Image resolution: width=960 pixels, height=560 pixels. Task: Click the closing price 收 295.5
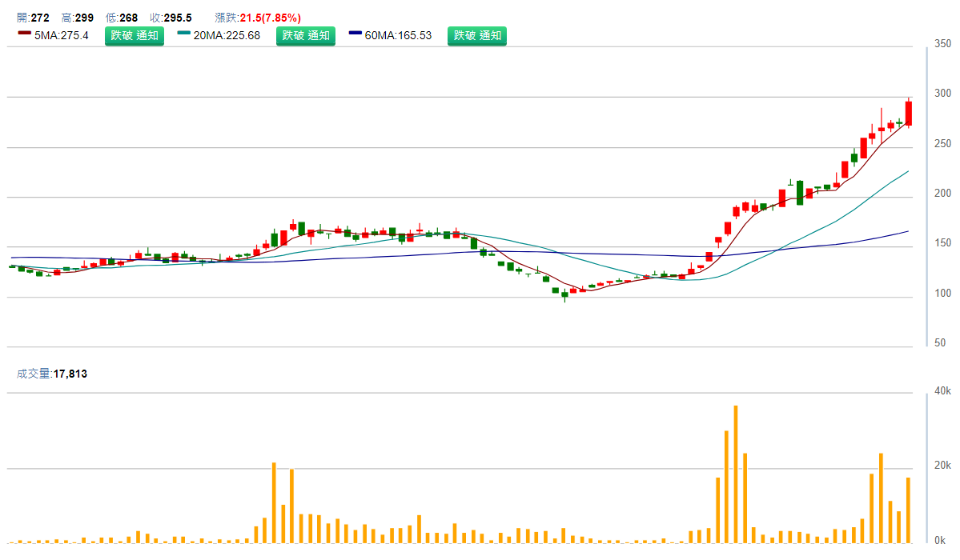point(172,18)
